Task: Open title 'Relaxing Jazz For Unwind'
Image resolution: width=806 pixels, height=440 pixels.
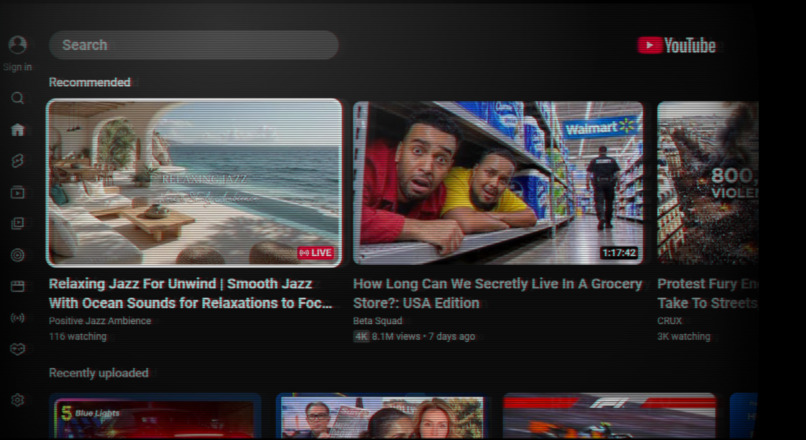Action: 191,293
